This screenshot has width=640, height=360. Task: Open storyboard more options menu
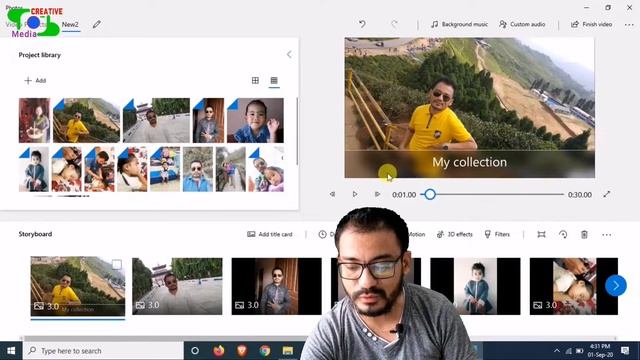pos(607,235)
